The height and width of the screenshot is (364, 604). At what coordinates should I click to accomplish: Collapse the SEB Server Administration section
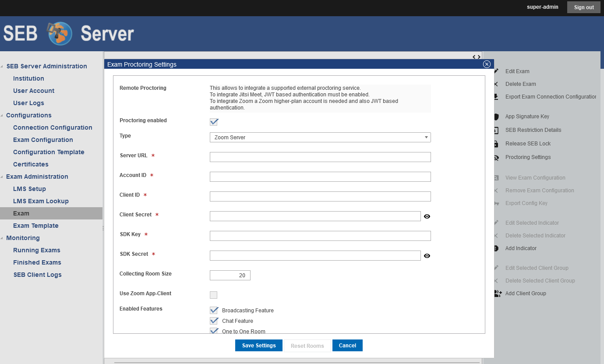(3, 67)
